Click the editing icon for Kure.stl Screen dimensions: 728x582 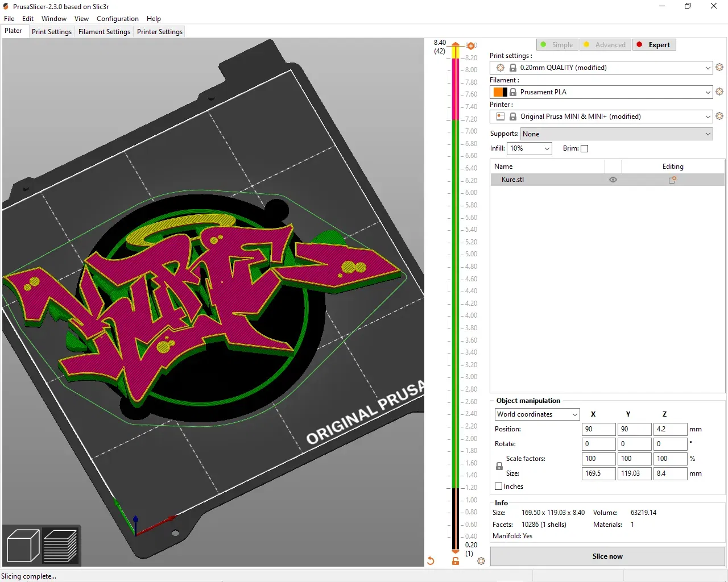tap(672, 180)
